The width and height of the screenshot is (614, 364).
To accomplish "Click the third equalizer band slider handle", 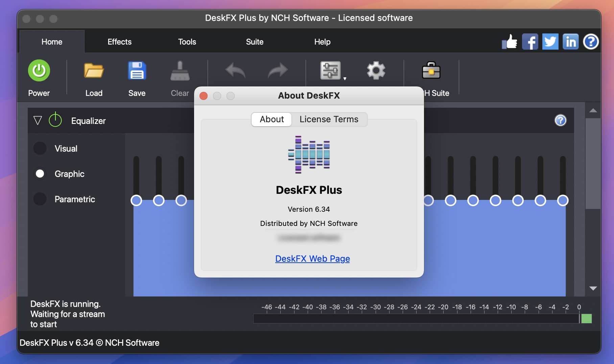I will [x=181, y=201].
